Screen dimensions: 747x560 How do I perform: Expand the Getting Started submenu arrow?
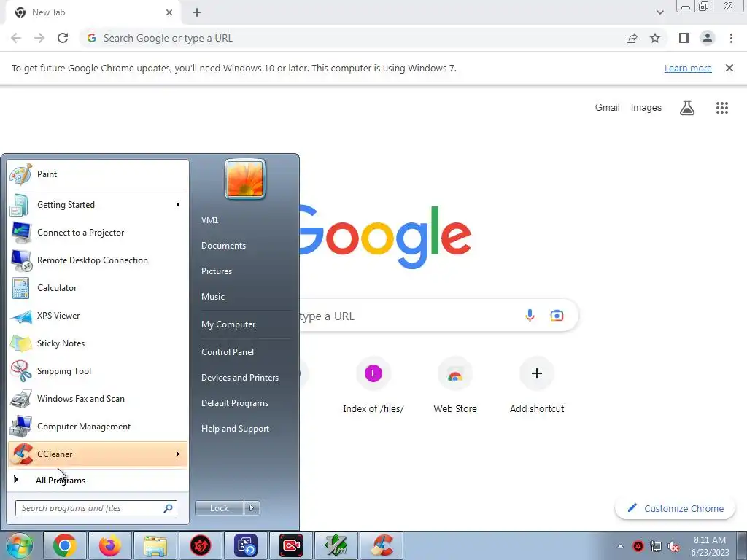tap(178, 205)
